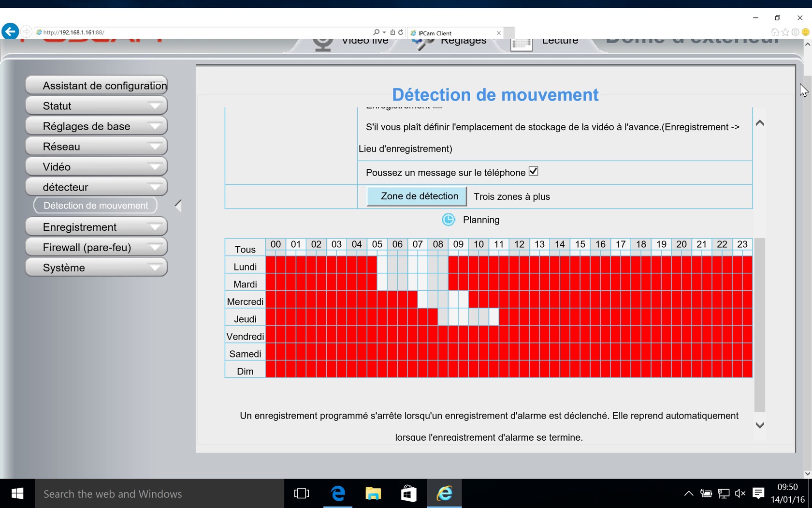Click the browser back arrow button
The width and height of the screenshot is (812, 508).
tap(10, 32)
